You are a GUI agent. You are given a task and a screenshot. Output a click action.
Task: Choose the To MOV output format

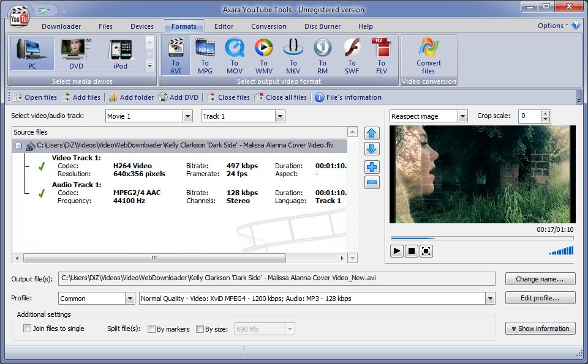click(x=235, y=56)
